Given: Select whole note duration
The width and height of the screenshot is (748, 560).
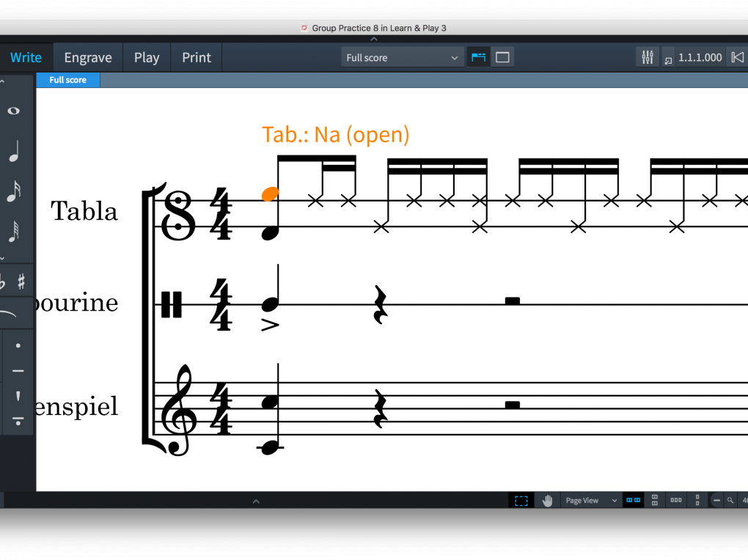Looking at the screenshot, I should click(14, 111).
